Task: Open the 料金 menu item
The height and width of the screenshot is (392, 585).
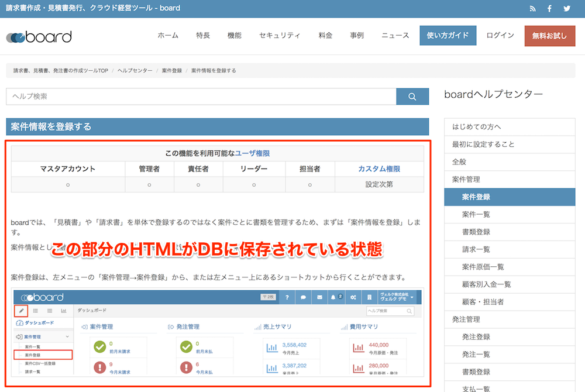Action: (x=325, y=36)
